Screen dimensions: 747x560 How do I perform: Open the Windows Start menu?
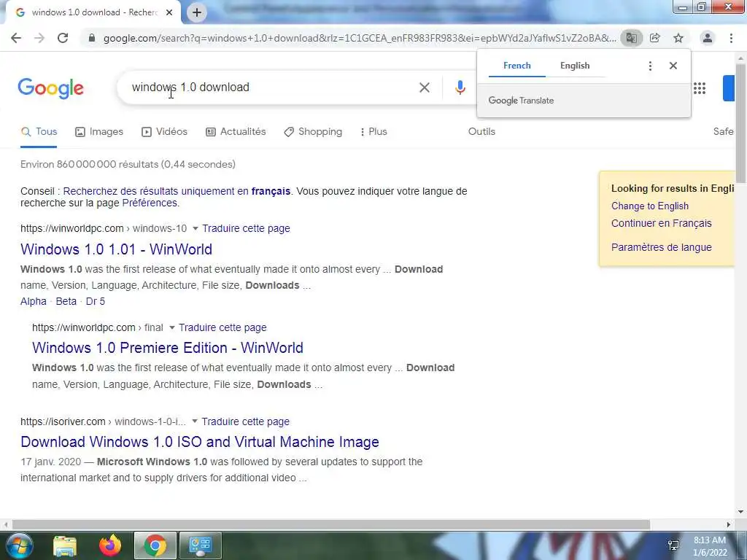pos(20,545)
